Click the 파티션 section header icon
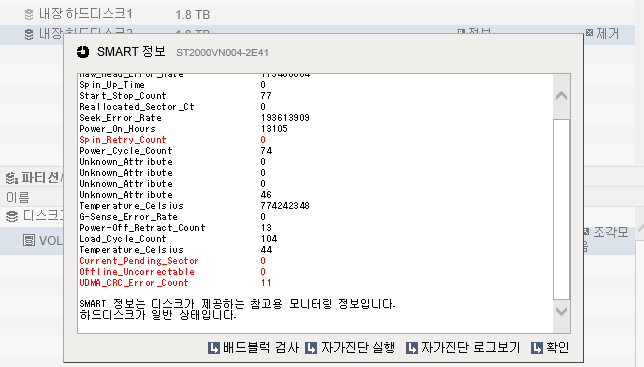The image size is (644, 367). tap(12, 178)
